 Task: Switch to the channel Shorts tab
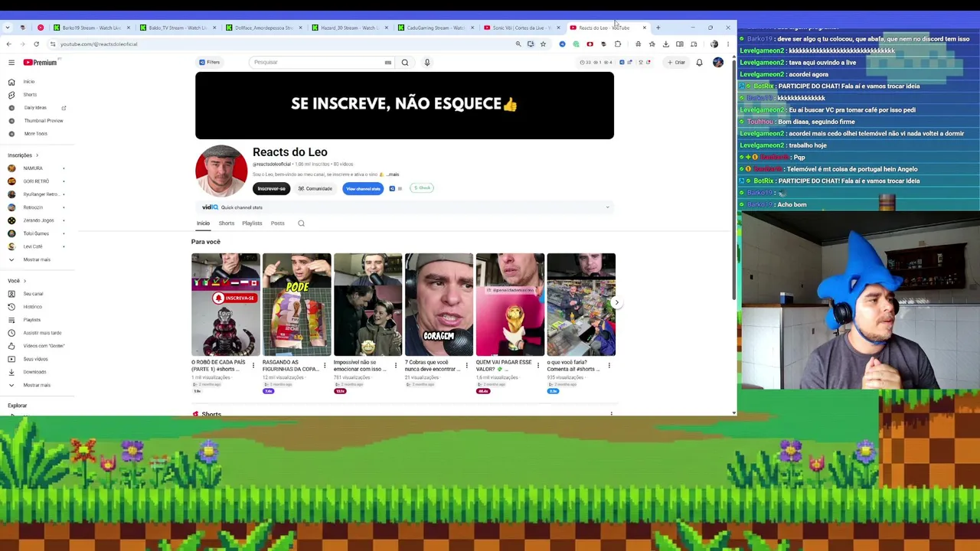coord(227,223)
